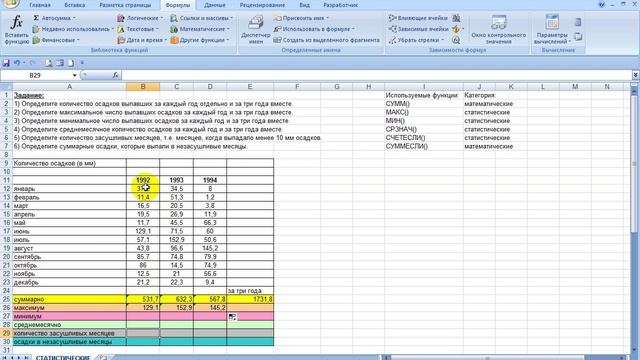Image resolution: width=640 pixels, height=360 pixels.
Task: Click the Excel help icon
Action: (x=602, y=4)
